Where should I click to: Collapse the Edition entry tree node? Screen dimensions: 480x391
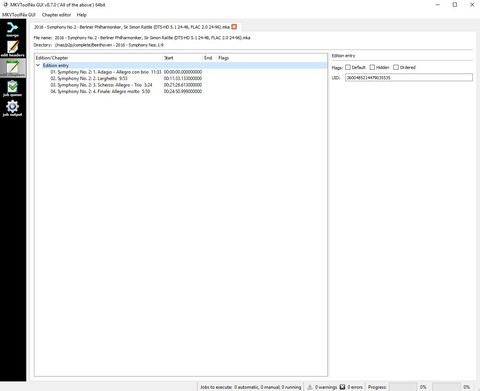coord(38,65)
